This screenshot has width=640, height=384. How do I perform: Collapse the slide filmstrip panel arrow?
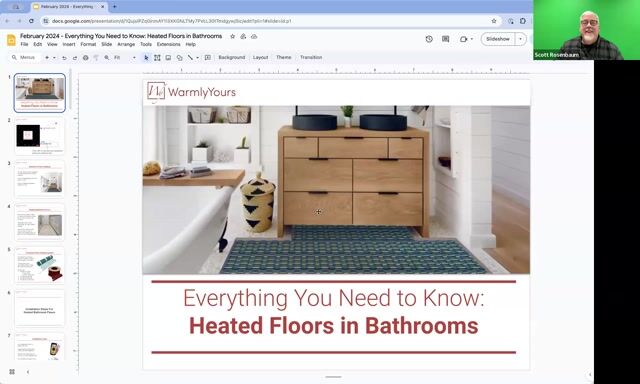28,372
